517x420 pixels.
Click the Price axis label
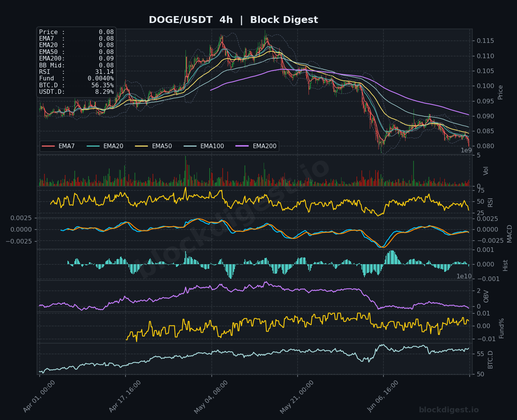point(501,92)
